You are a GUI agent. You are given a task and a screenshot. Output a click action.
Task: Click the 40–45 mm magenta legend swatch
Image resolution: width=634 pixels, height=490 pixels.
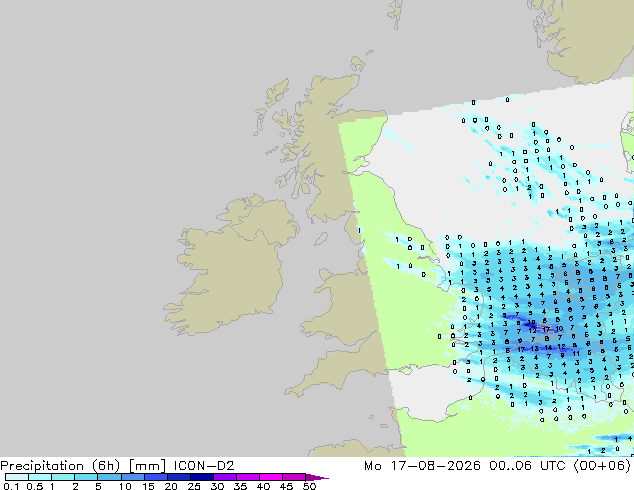pos(271,477)
